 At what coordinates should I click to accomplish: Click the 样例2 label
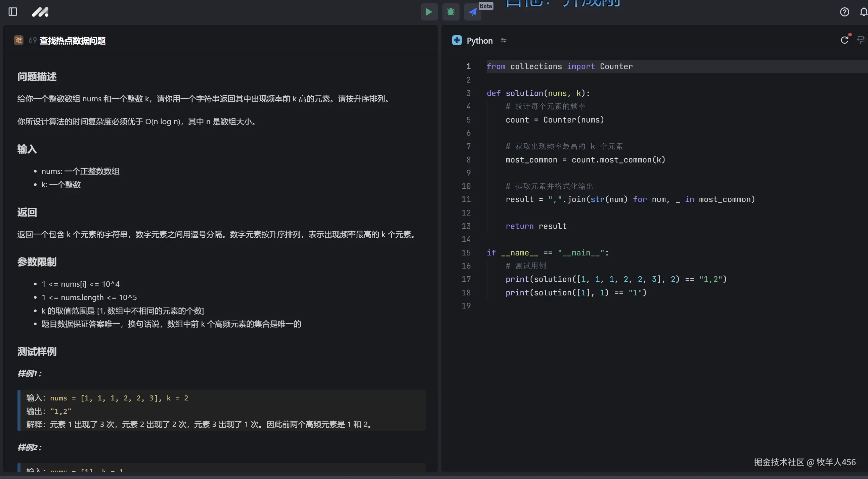click(x=30, y=448)
